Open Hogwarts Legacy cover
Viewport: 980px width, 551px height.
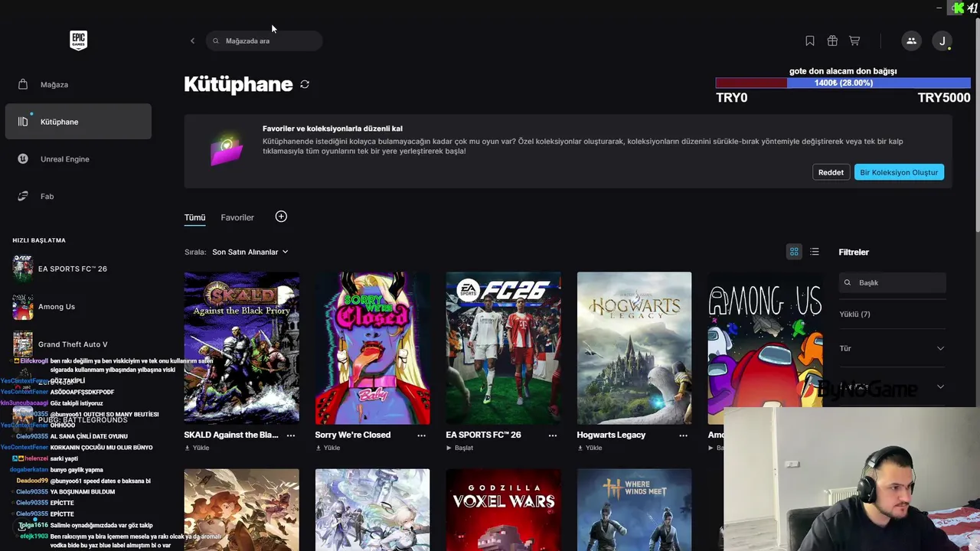(x=634, y=348)
